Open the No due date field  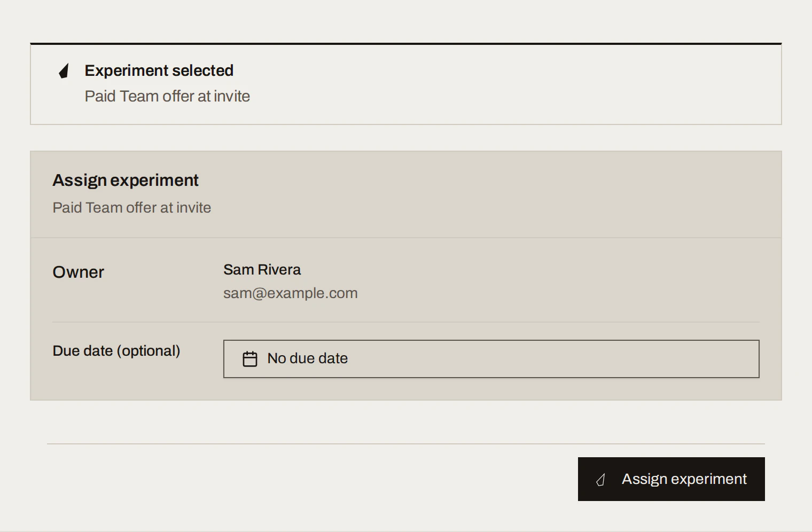click(491, 359)
